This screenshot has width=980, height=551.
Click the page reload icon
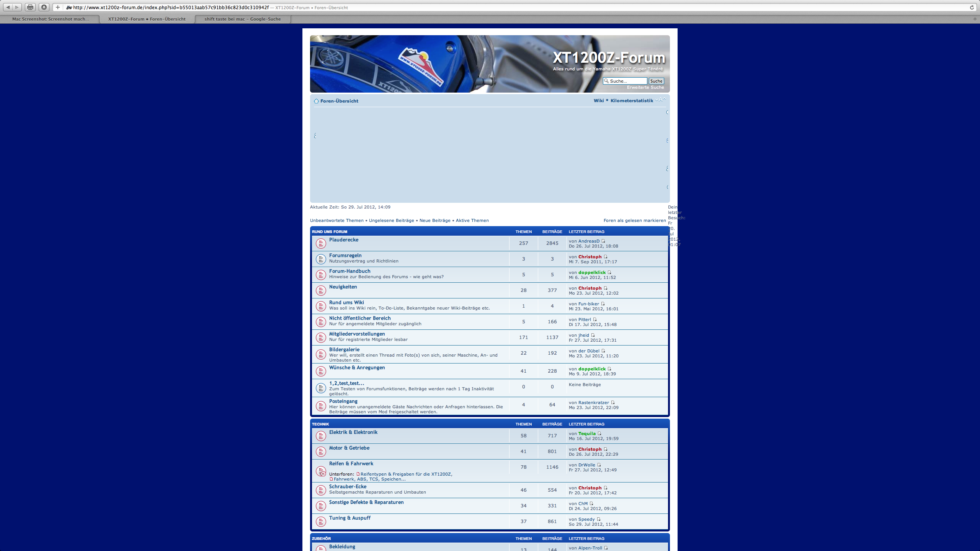pos(972,7)
